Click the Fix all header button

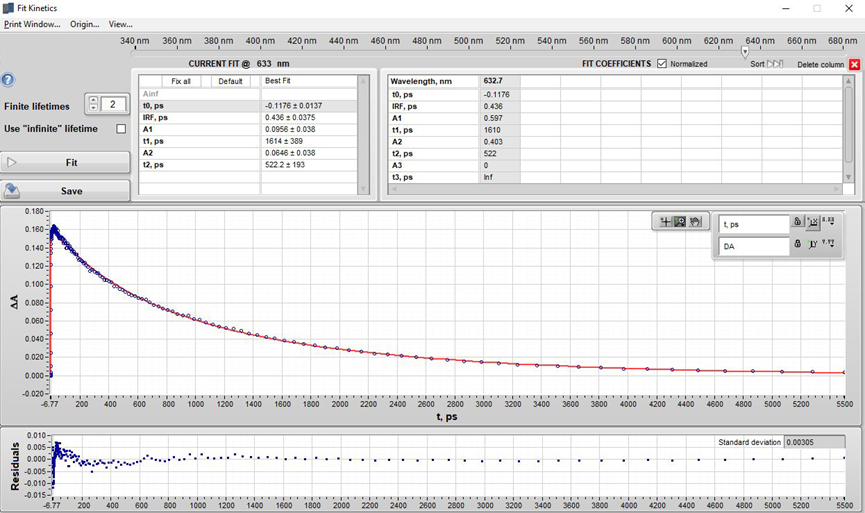click(181, 81)
